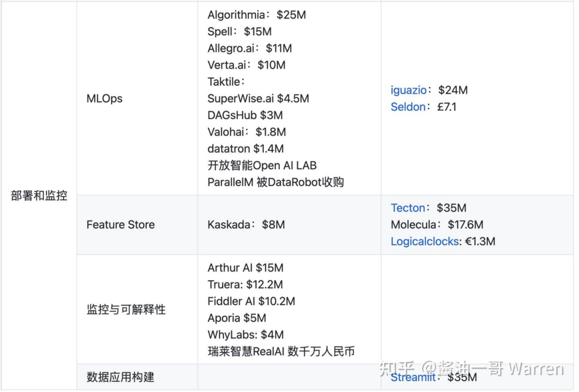Viewport: 579px width, 392px height.
Task: Click the Arthur AI $15M entry
Action: (x=246, y=268)
